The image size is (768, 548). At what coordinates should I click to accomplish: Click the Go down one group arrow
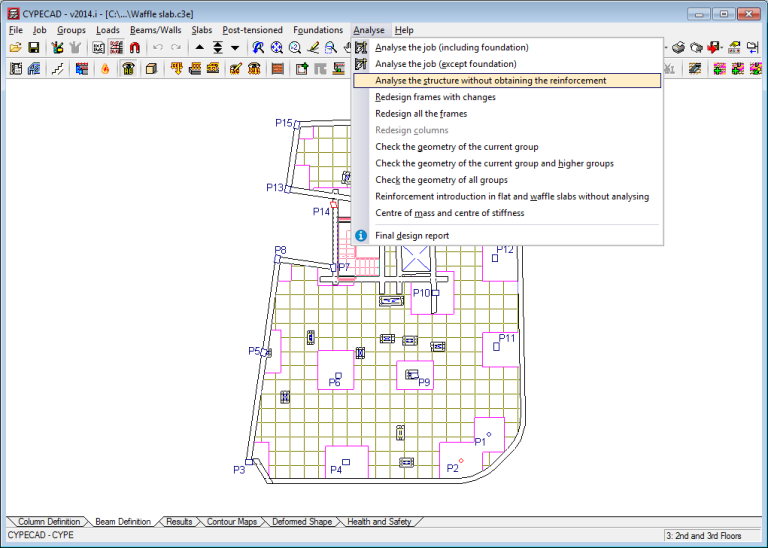235,48
